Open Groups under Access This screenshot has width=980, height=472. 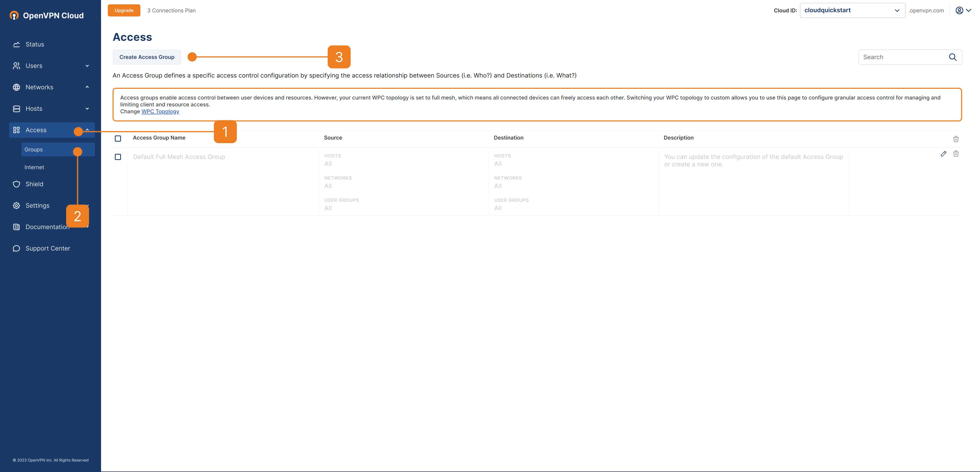(58, 150)
